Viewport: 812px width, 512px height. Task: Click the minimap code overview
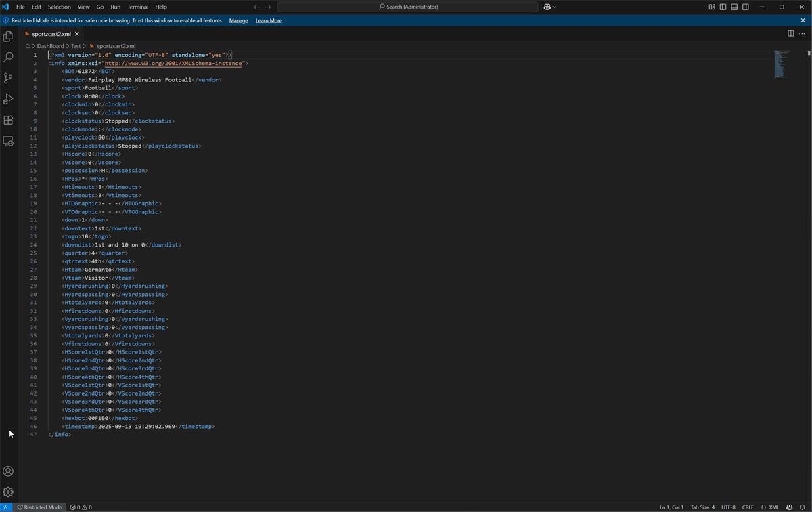click(782, 64)
